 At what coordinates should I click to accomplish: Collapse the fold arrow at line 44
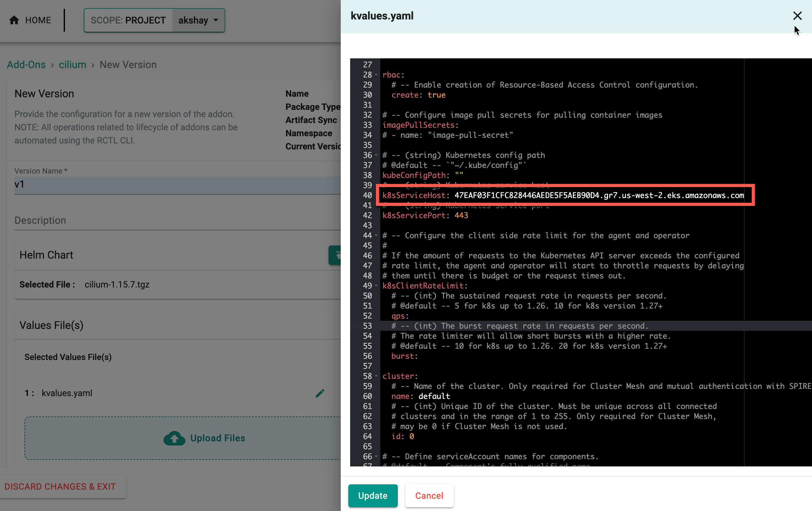pos(376,235)
